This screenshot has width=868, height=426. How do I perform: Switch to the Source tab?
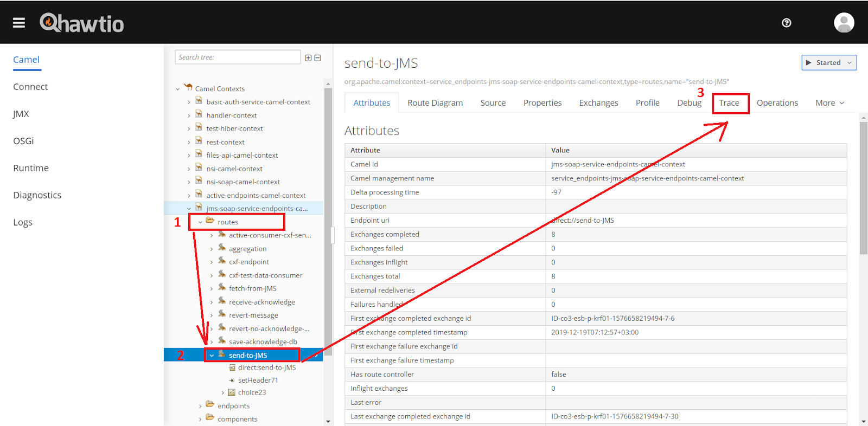click(493, 103)
